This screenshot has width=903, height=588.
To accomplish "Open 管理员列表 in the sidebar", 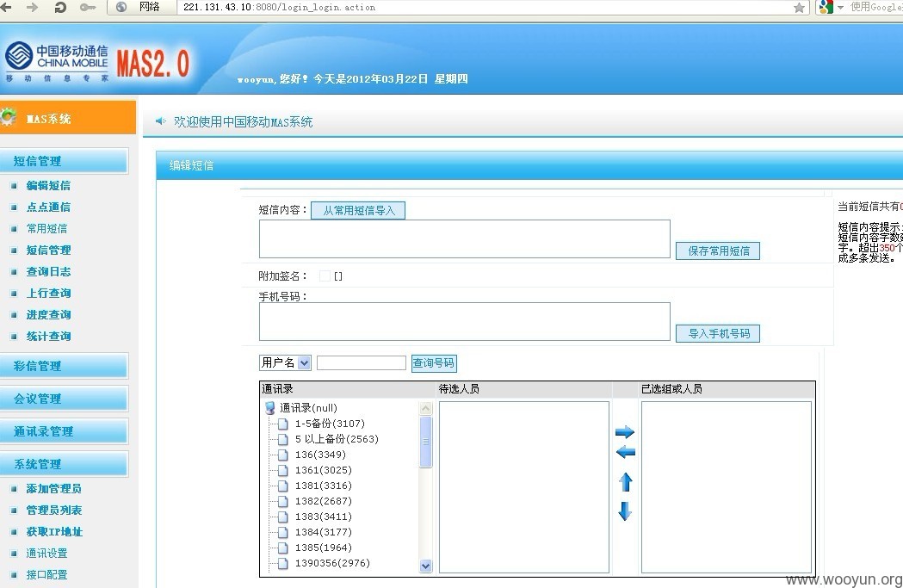I will pyautogui.click(x=54, y=510).
